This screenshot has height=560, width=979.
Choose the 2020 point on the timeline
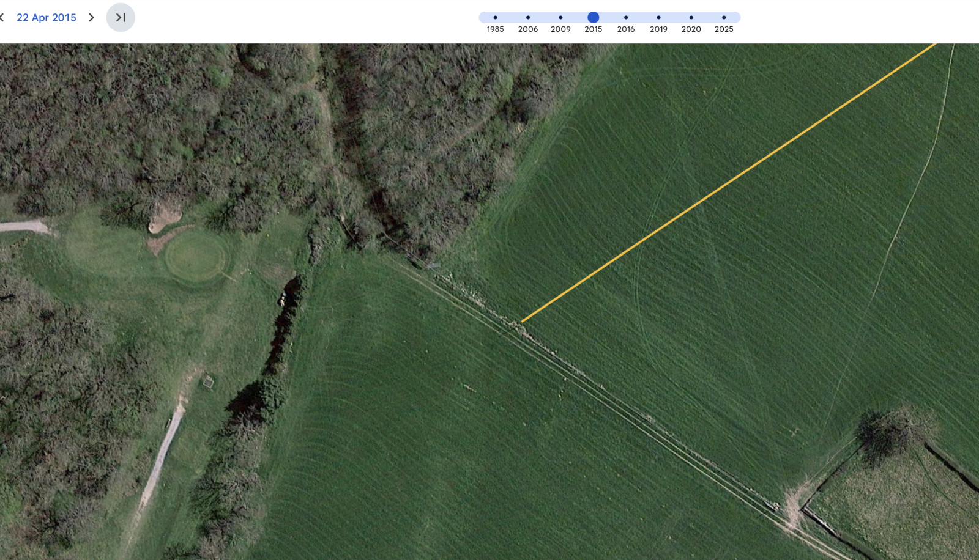click(x=691, y=18)
